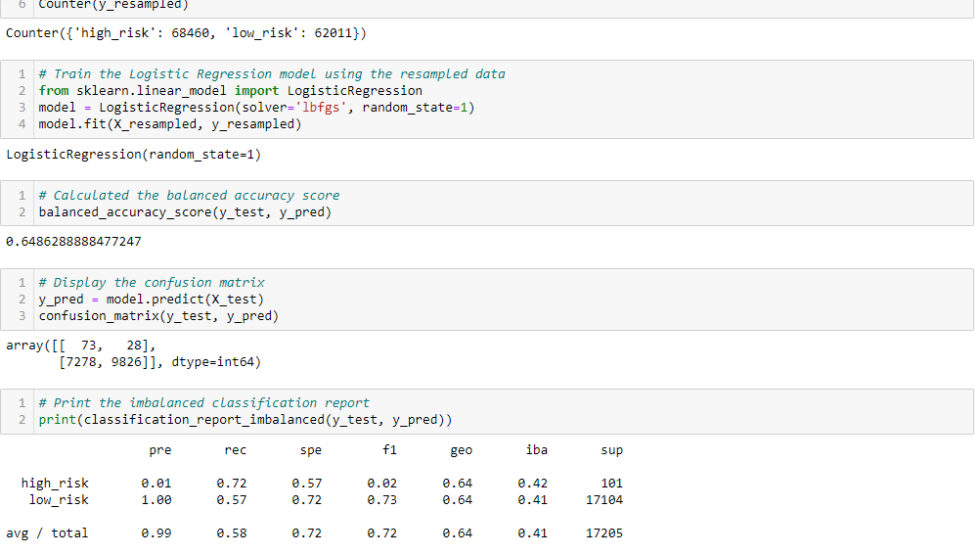Click the 'balanced_accuracy_score(y_test, y_pred)' code line
The height and width of the screenshot is (555, 980).
tap(185, 212)
